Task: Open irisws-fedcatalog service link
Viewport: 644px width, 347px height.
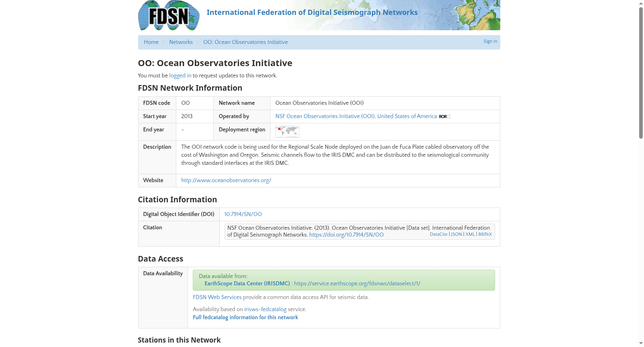Action: pos(265,309)
